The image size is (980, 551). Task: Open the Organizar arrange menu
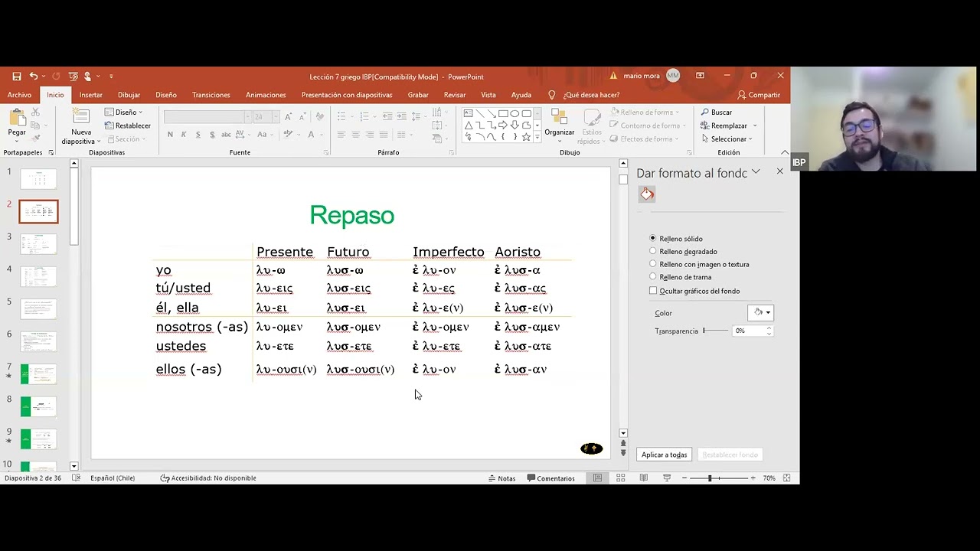tap(560, 126)
